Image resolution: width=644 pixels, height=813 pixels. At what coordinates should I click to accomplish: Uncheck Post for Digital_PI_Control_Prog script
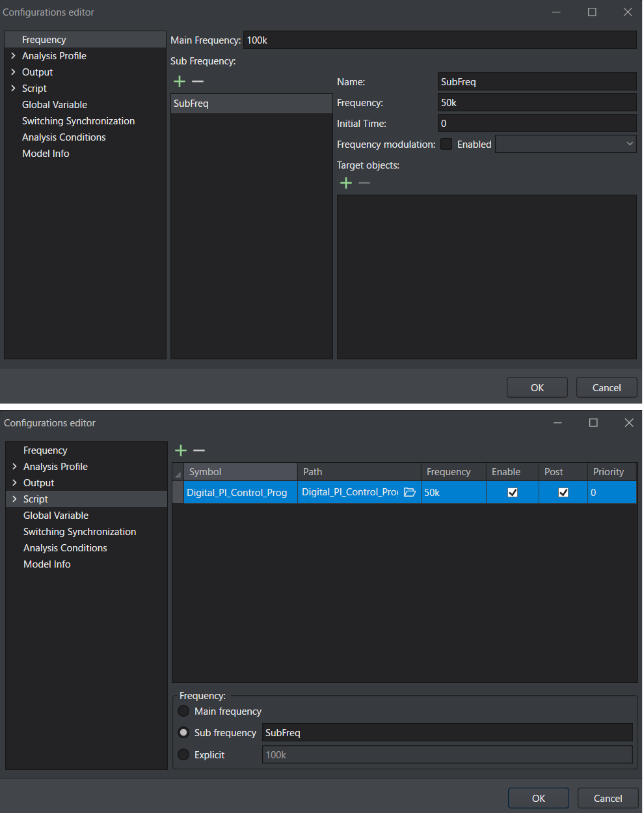tap(563, 492)
